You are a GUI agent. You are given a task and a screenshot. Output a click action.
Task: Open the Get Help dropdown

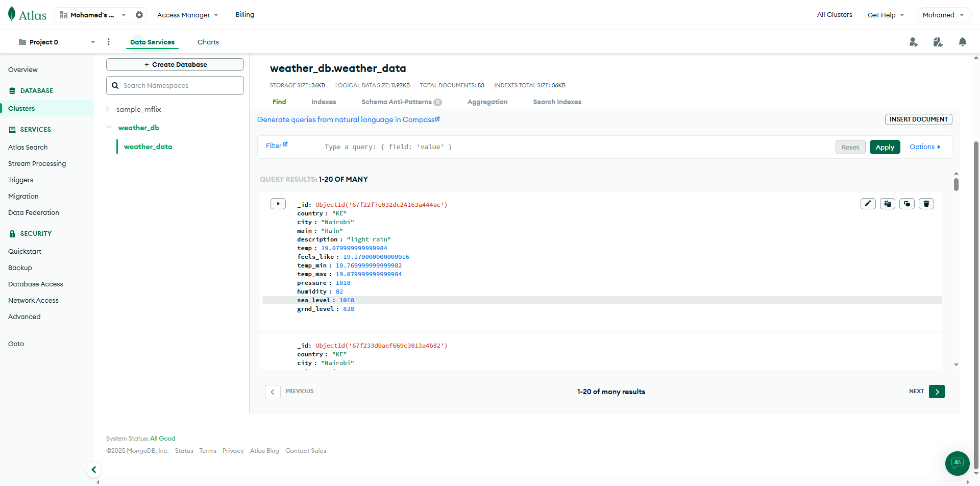(886, 15)
